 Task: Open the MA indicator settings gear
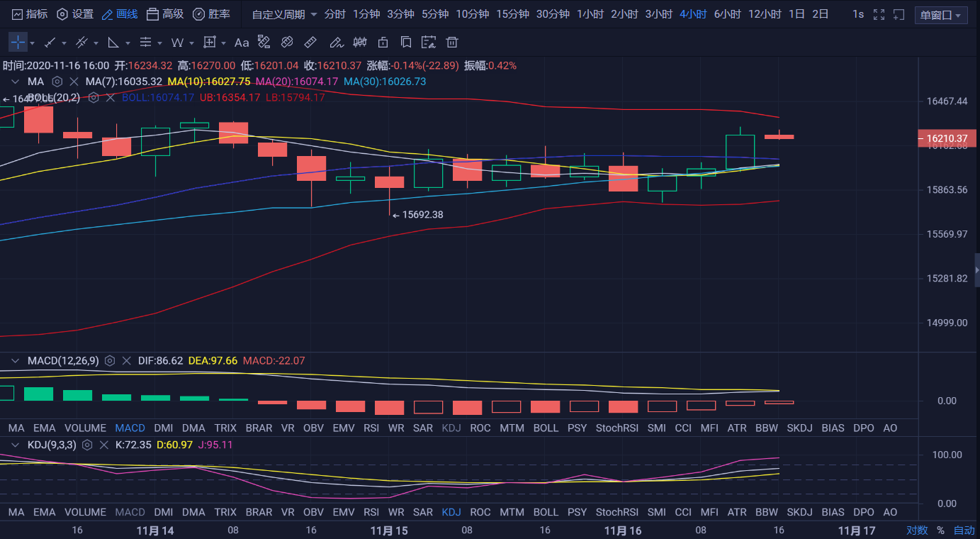[57, 82]
